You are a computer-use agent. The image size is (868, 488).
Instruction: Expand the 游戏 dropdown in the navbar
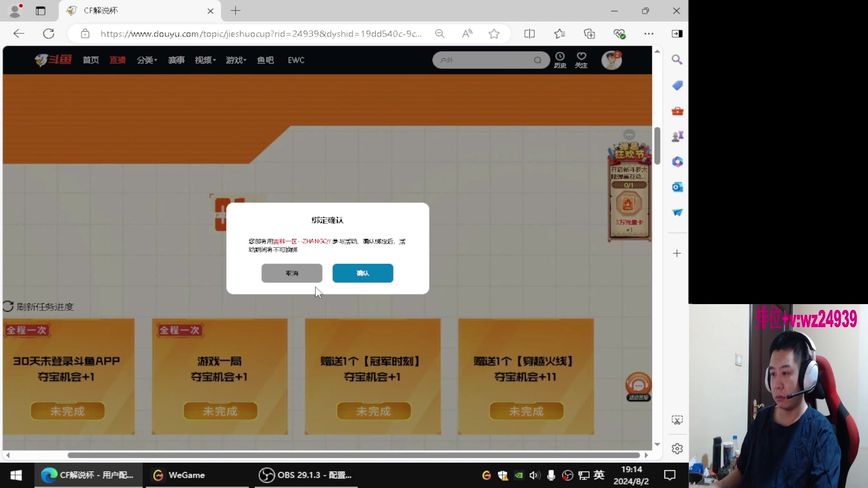click(x=236, y=60)
